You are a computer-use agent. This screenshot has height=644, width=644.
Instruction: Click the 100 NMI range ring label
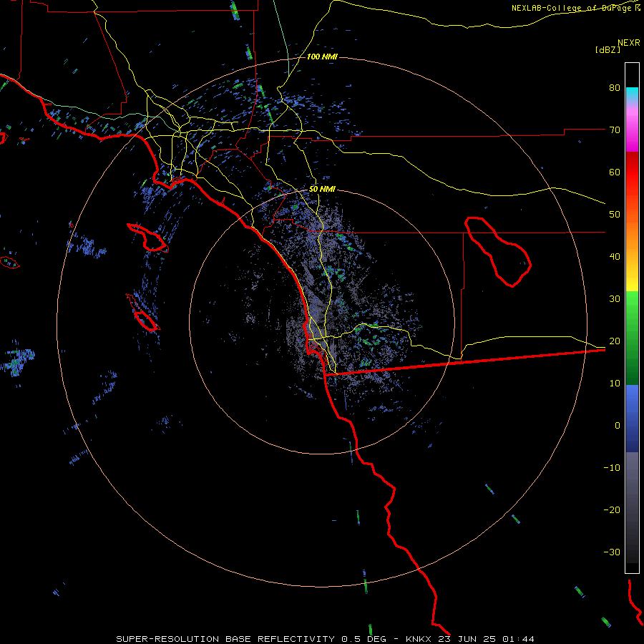(322, 57)
